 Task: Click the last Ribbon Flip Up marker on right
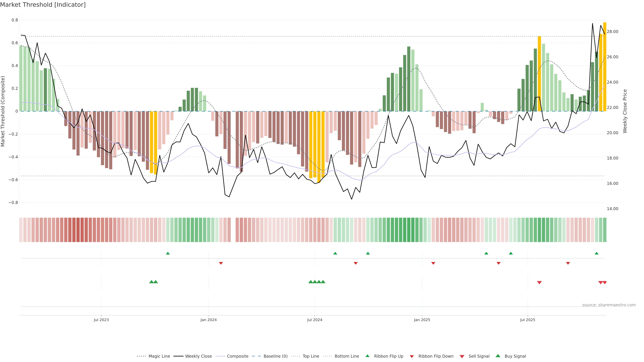597,253
